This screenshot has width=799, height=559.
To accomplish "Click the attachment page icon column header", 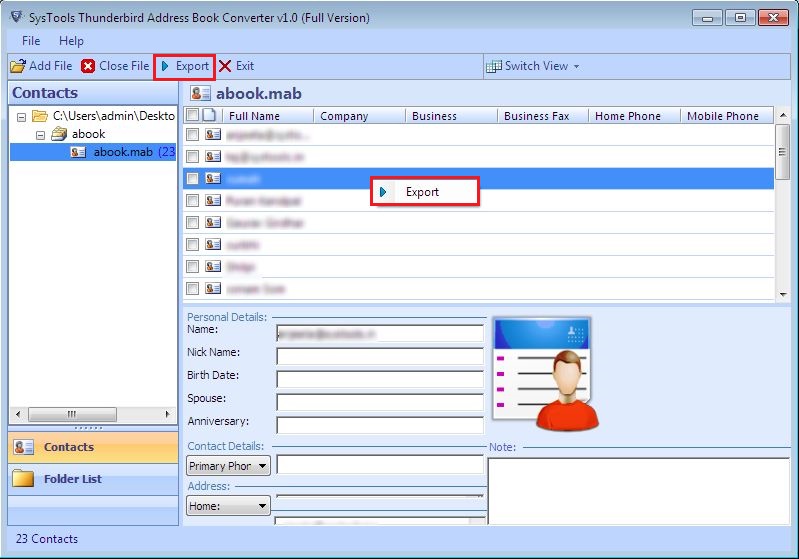I will pyautogui.click(x=209, y=115).
